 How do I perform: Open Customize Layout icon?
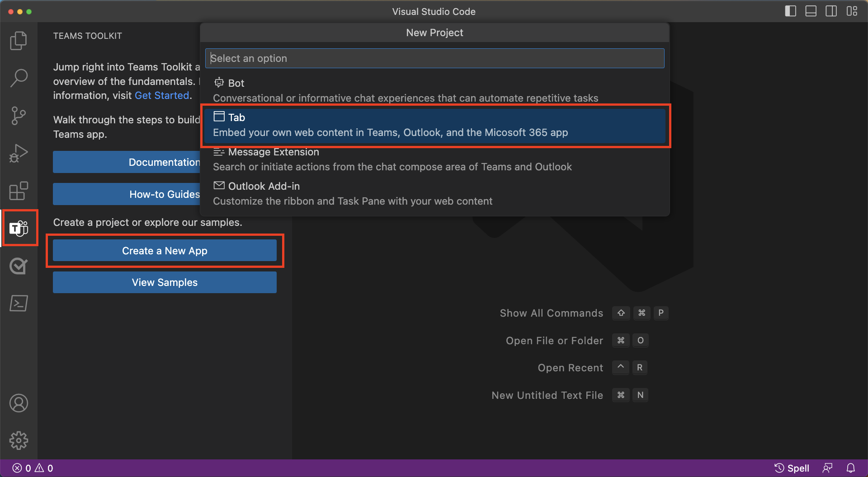click(x=852, y=11)
